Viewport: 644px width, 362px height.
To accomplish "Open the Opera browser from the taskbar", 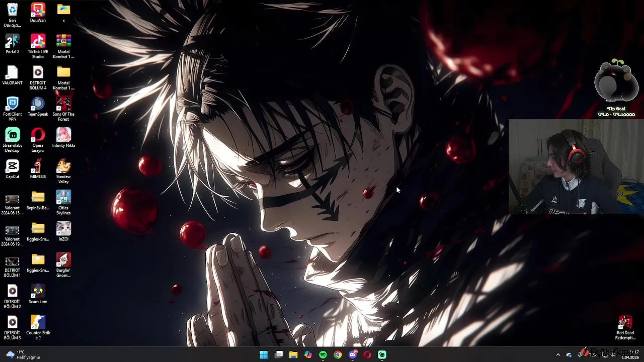I will pos(367,354).
